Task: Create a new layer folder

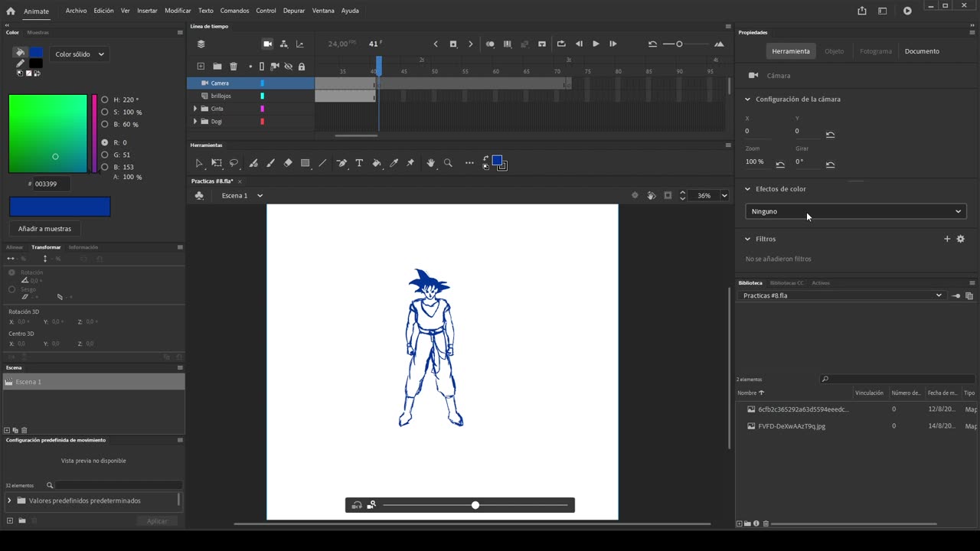Action: coord(217,67)
